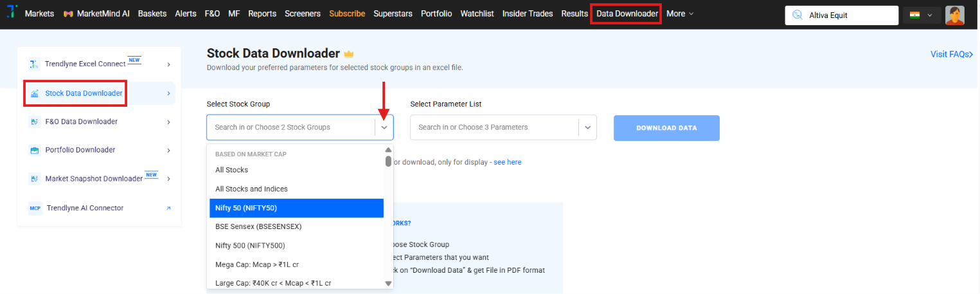980x294 pixels.
Task: Choose Mega Cap: Mcap > ₹1L cr
Action: point(296,264)
